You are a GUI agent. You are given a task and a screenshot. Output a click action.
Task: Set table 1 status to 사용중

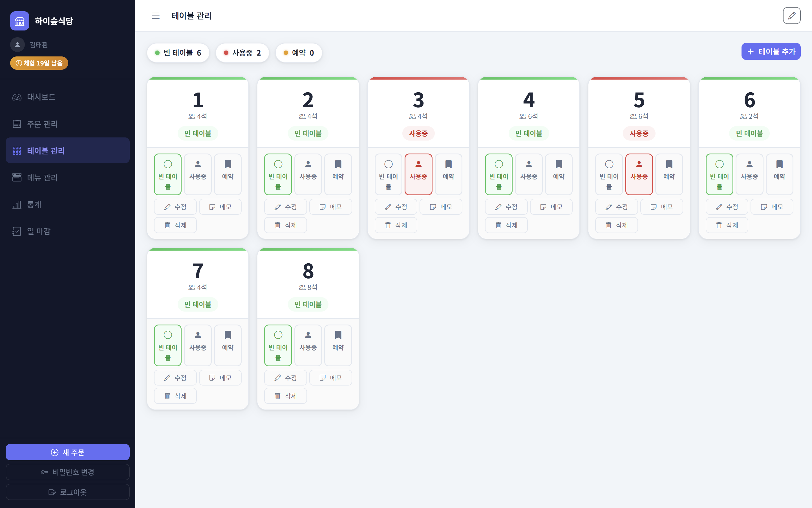click(x=198, y=174)
